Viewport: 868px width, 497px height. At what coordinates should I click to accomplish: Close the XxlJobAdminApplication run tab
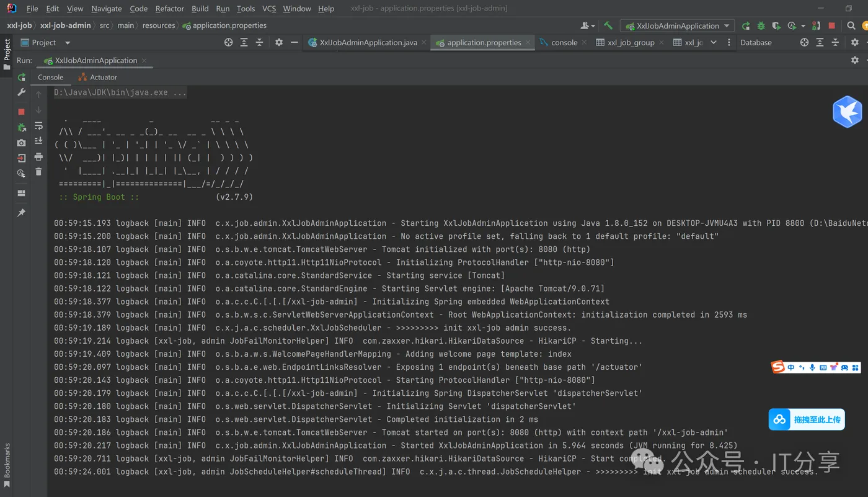[x=144, y=60]
